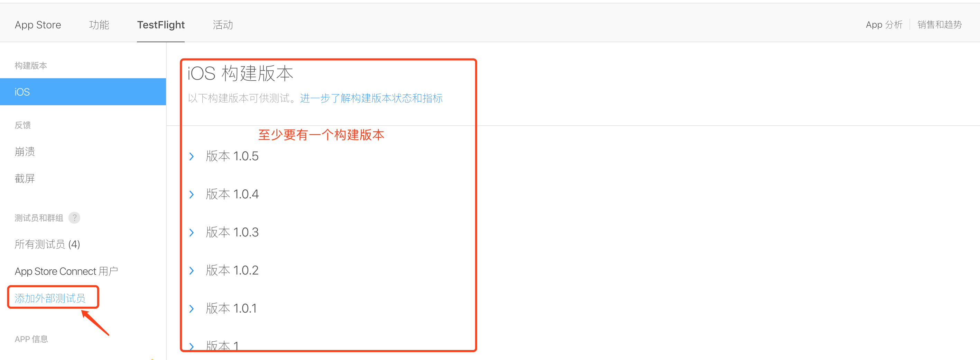Image resolution: width=980 pixels, height=360 pixels.
Task: Select the TestFlight tab
Action: click(160, 25)
